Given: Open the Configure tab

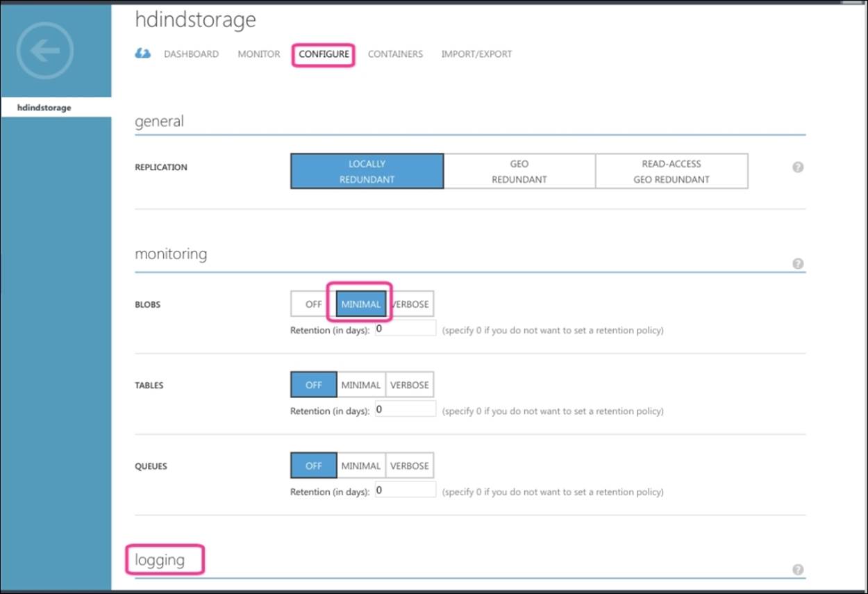Looking at the screenshot, I should tap(324, 54).
